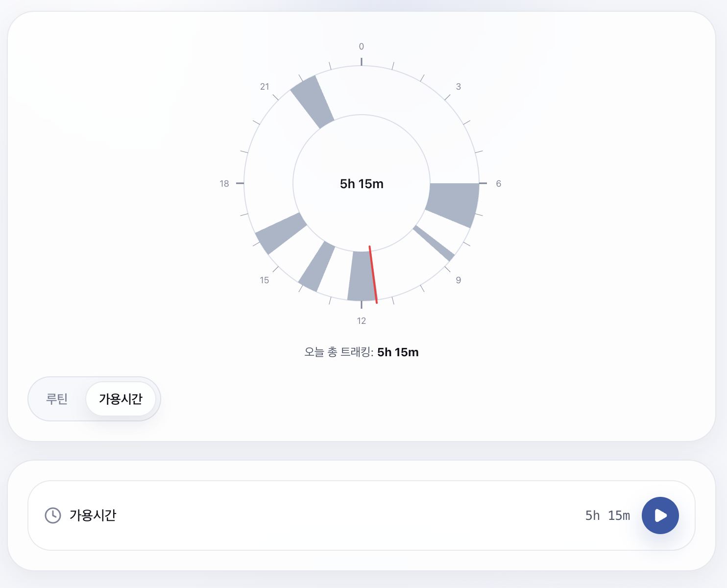This screenshot has width=727, height=588.
Task: Click the center 5h 15m total display
Action: tap(362, 184)
